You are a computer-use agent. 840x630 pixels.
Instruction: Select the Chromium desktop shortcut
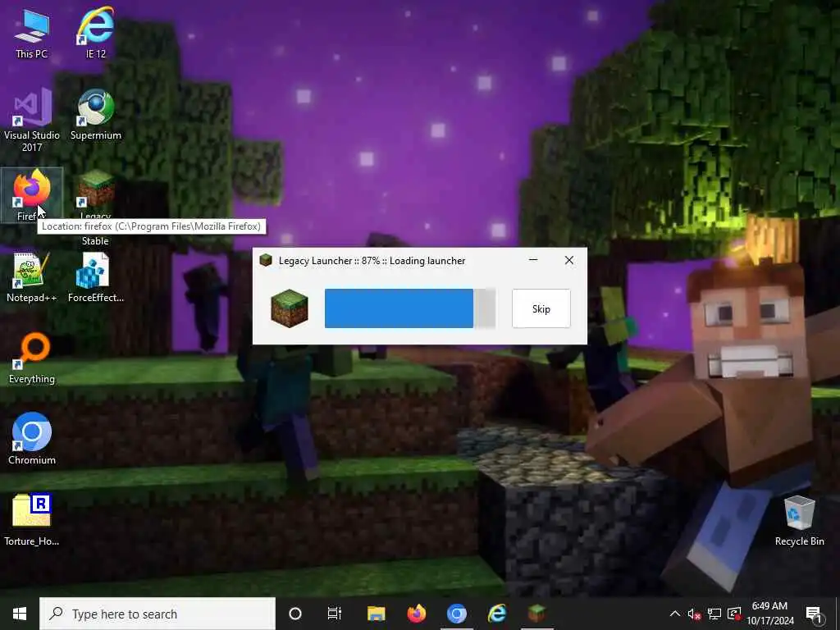[32, 440]
